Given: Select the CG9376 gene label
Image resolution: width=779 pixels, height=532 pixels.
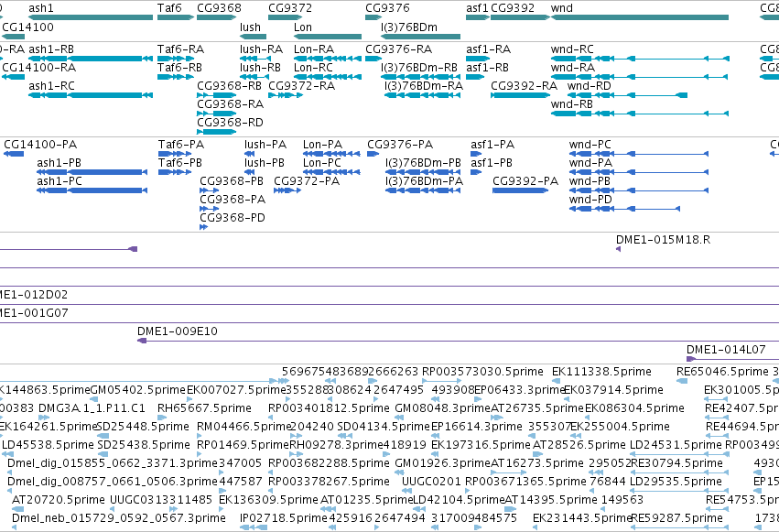Looking at the screenshot, I should [387, 8].
